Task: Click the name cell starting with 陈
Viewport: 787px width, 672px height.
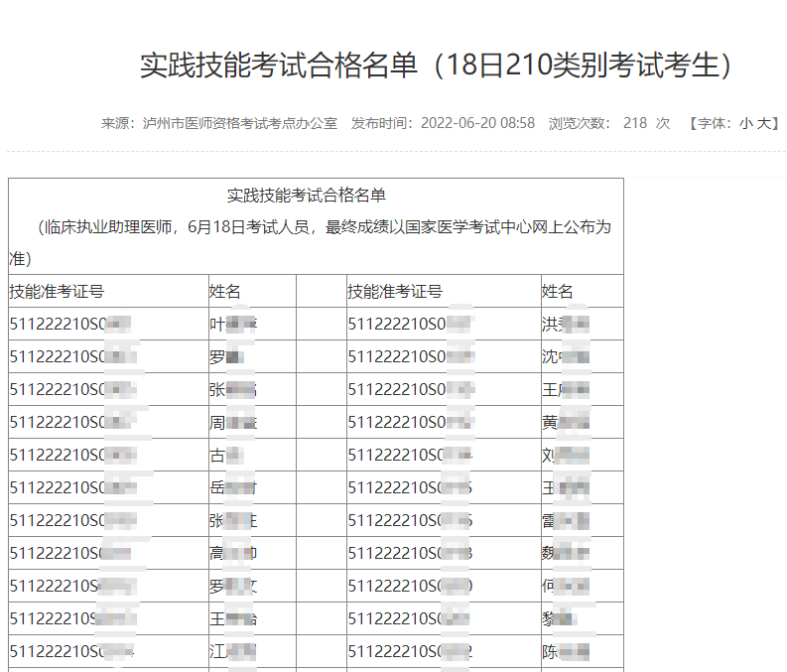Action: coord(566,652)
